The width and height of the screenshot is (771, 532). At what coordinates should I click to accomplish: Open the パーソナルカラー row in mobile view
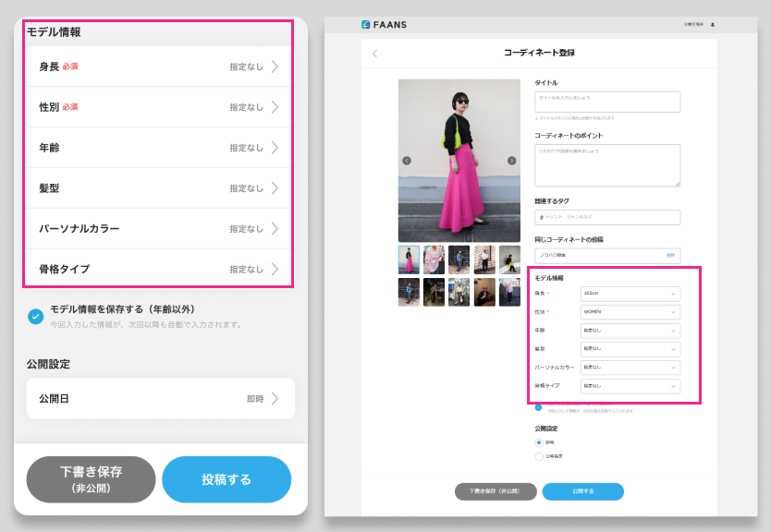(160, 228)
